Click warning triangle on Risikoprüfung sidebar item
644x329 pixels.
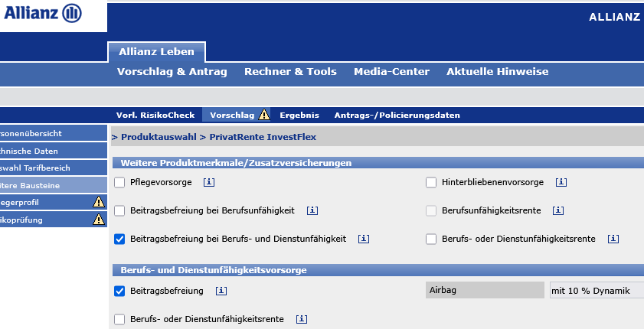pos(99,220)
